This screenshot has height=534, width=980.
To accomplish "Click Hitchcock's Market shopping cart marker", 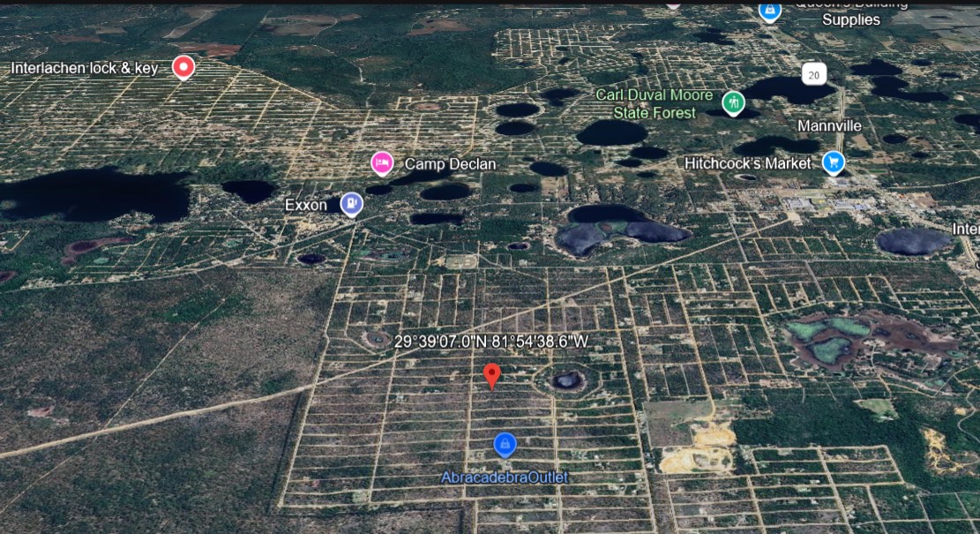I will pyautogui.click(x=833, y=162).
